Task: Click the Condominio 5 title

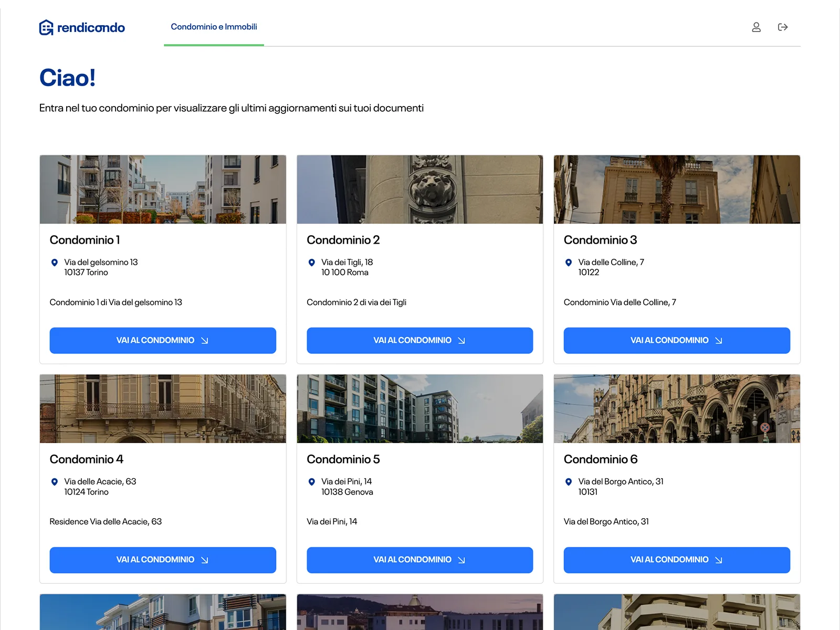Action: pos(343,459)
